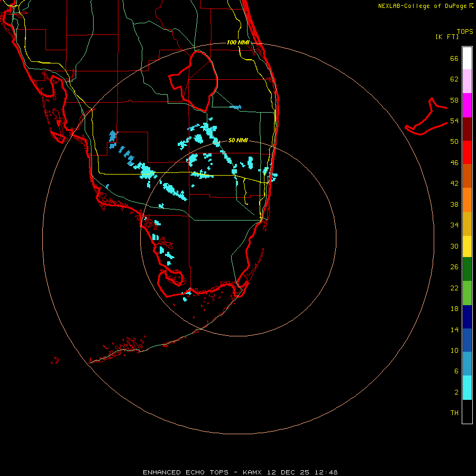Click the black TH swatch at legend bottom

coord(467,411)
